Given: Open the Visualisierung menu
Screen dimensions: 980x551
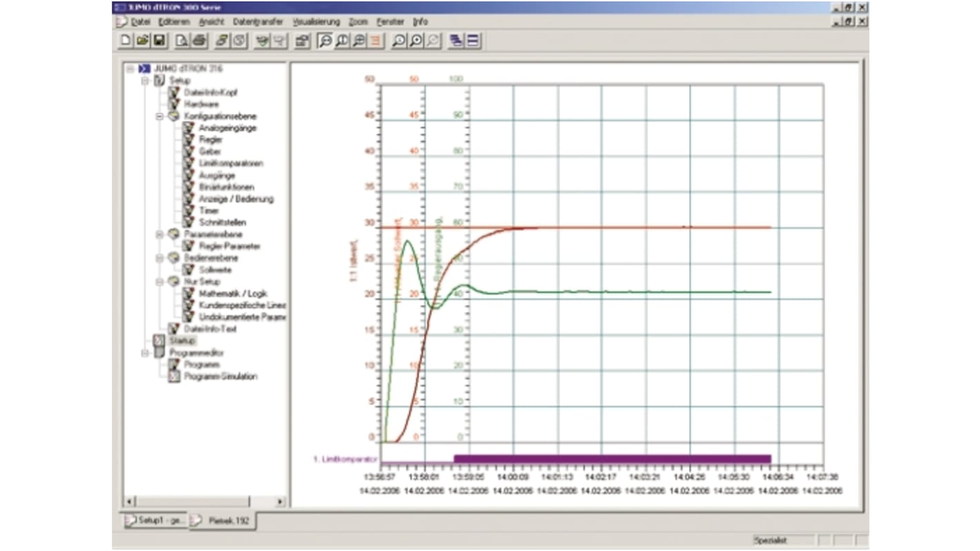Looking at the screenshot, I should [317, 21].
